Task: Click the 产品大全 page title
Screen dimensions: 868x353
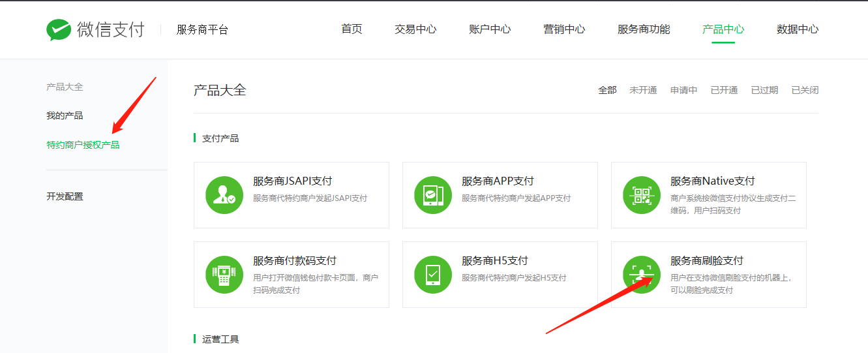Action: point(220,90)
